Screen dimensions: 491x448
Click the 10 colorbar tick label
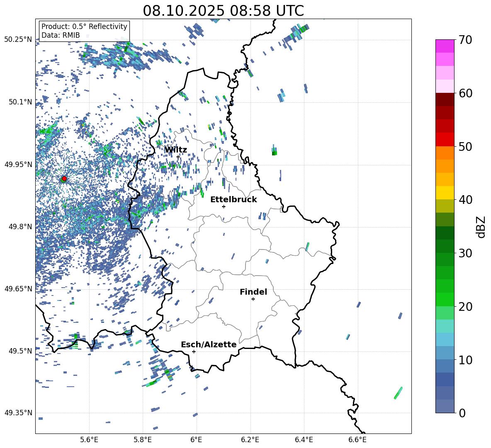point(465,360)
